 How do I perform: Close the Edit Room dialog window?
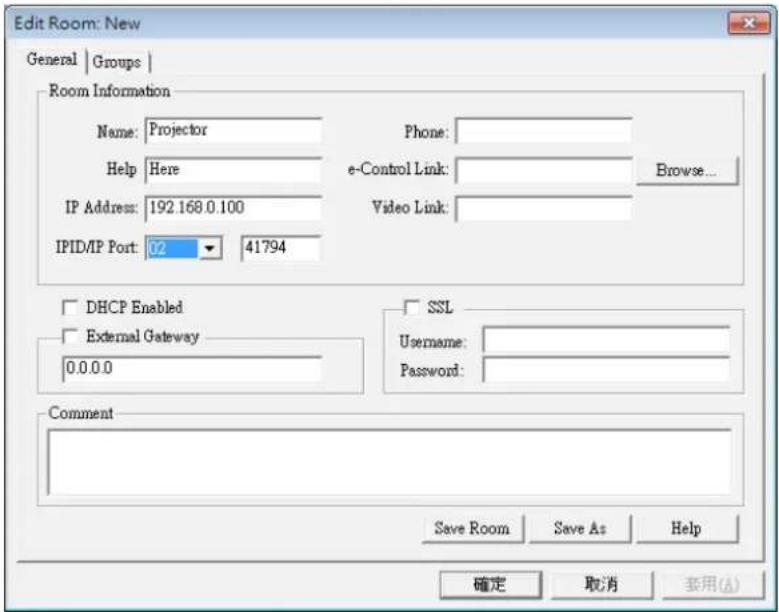pyautogui.click(x=749, y=23)
